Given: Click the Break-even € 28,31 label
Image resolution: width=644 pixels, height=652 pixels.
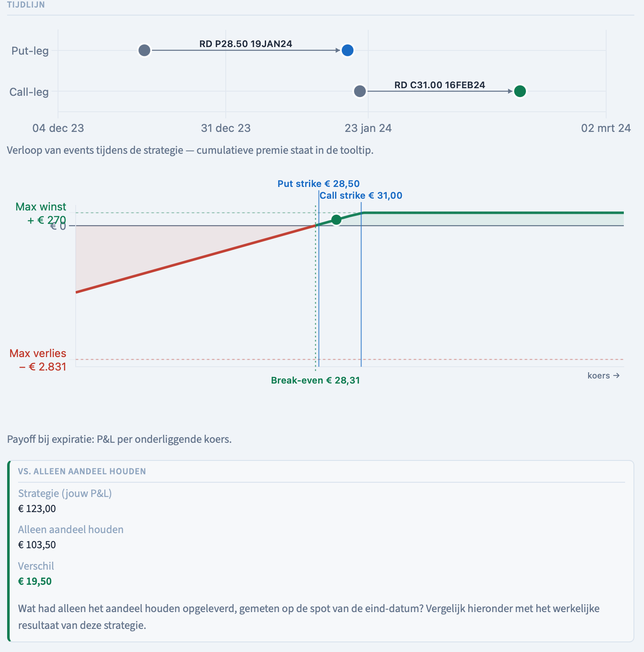Looking at the screenshot, I should click(x=315, y=380).
